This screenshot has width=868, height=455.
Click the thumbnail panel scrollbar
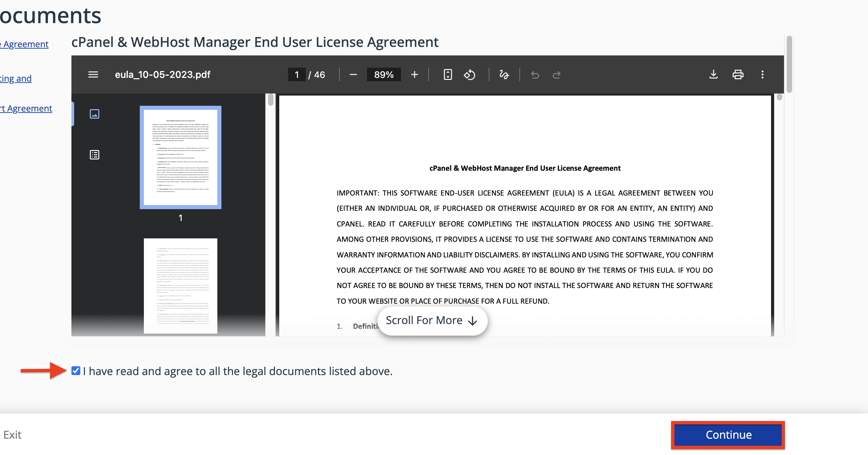[x=271, y=100]
